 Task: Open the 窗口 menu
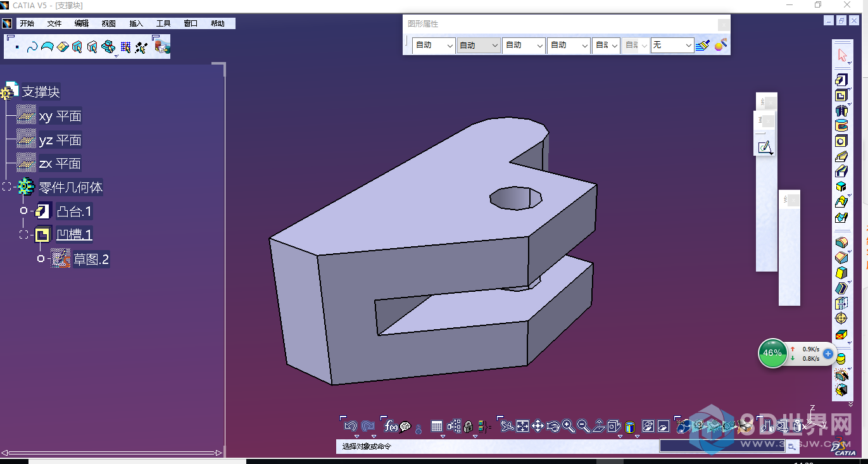[x=191, y=23]
